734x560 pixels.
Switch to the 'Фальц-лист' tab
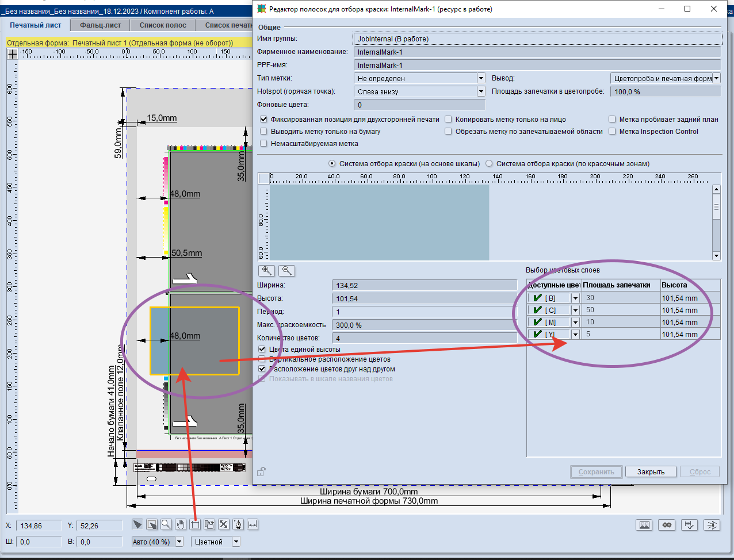coord(101,25)
